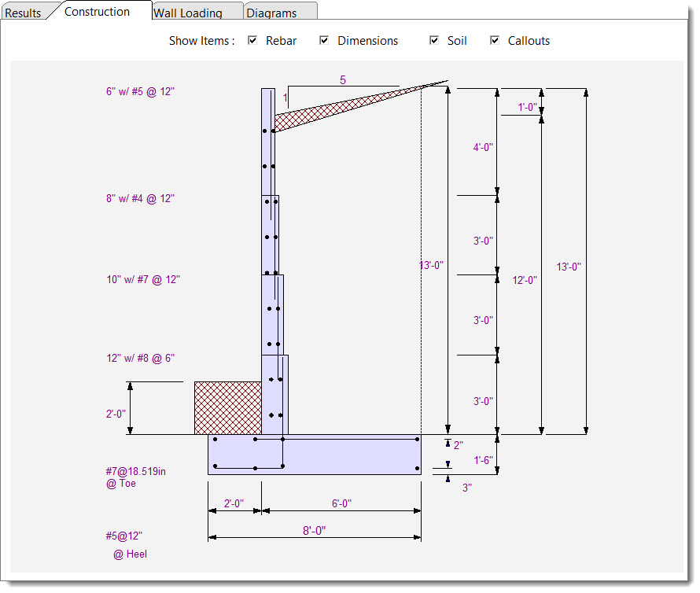Click the red hatched soil block at toe
The width and height of the screenshot is (700, 593).
(x=227, y=407)
